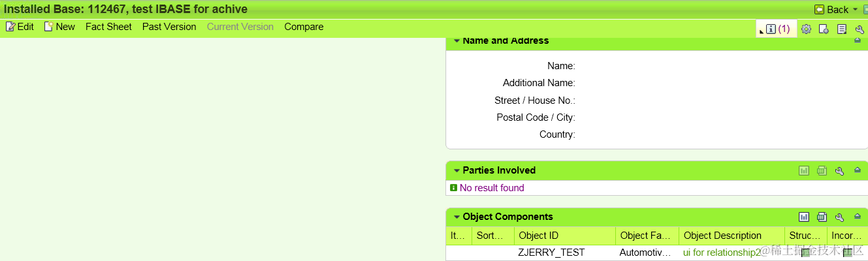Click the Edit pencil icon
This screenshot has width=868, height=261.
10,27
